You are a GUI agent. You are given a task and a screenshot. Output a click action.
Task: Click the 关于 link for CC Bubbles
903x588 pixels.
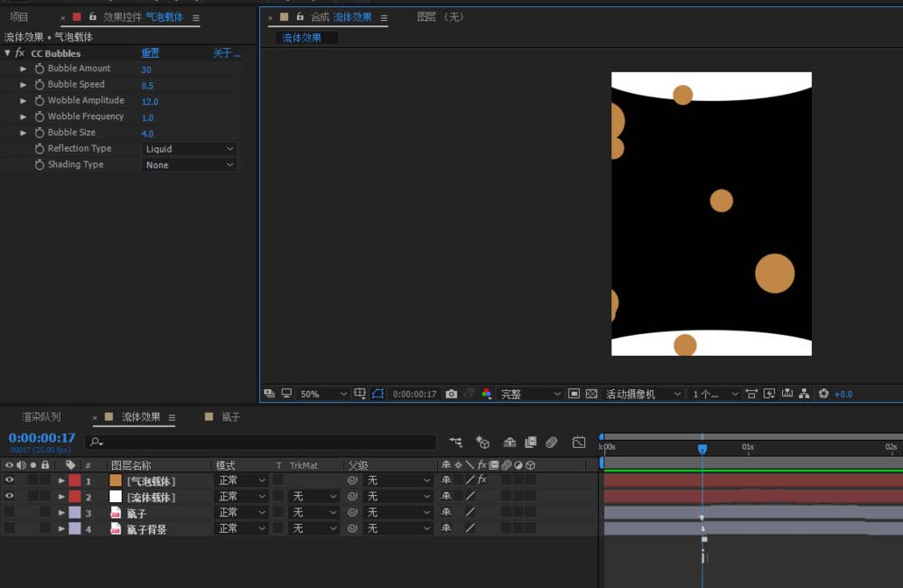coord(226,53)
